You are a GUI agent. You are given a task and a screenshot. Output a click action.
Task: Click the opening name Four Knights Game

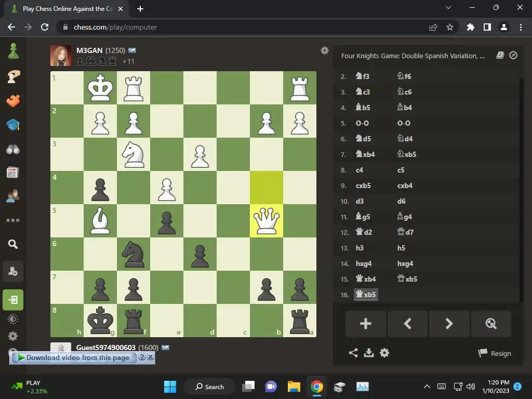(413, 56)
